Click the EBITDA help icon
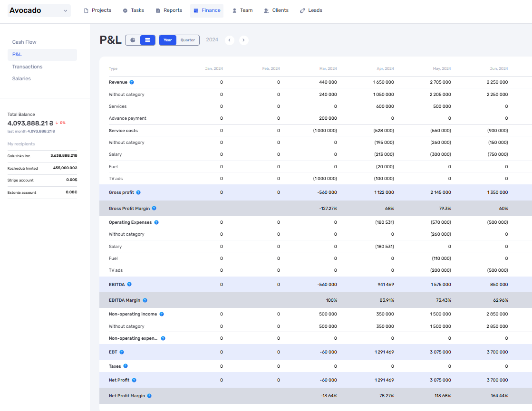 tap(129, 284)
